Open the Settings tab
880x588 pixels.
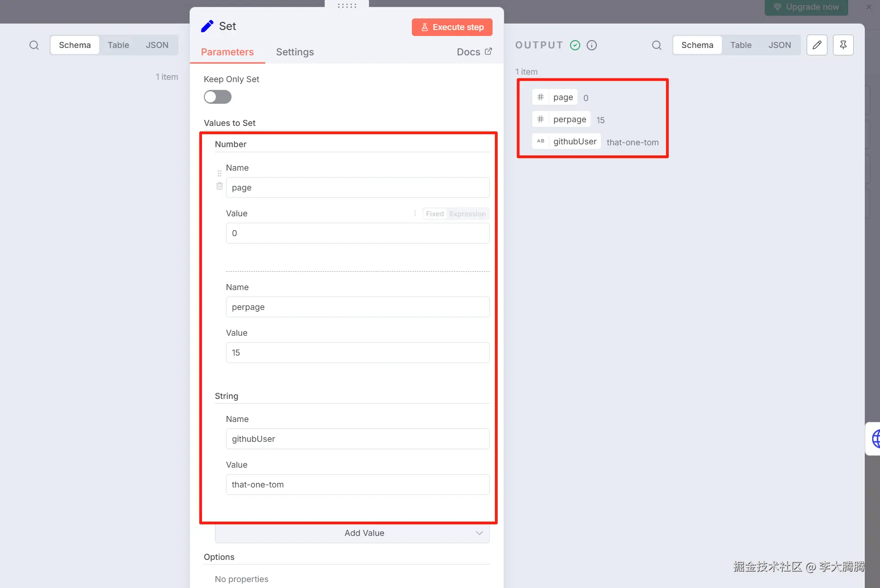point(295,52)
